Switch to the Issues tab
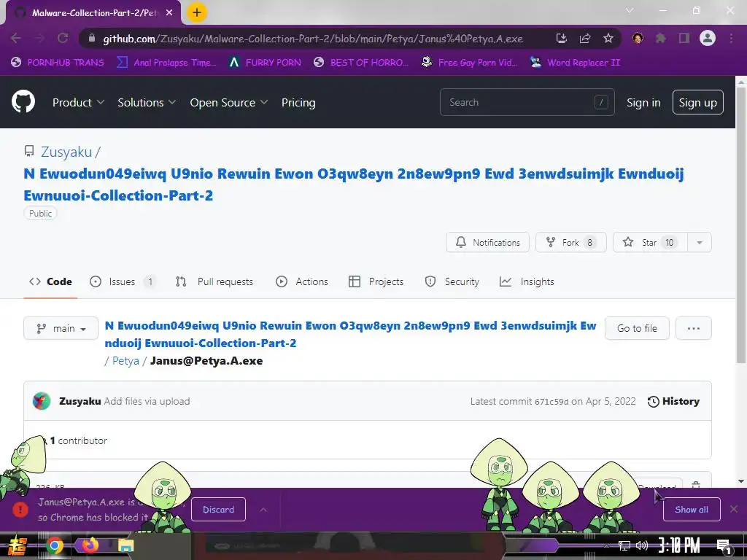 [x=123, y=281]
